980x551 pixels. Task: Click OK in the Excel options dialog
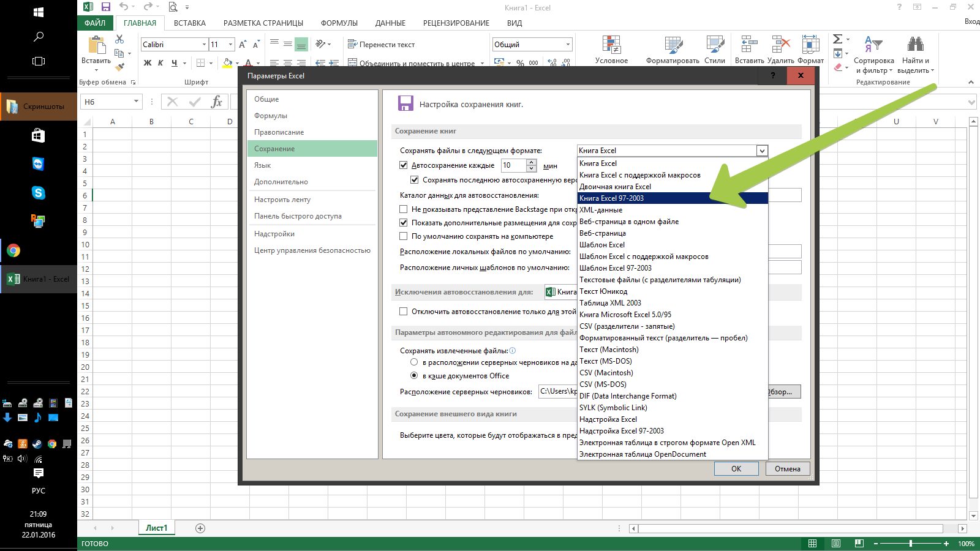tap(736, 469)
